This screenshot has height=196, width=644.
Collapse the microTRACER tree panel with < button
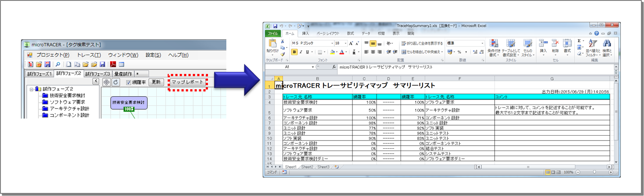click(x=96, y=81)
